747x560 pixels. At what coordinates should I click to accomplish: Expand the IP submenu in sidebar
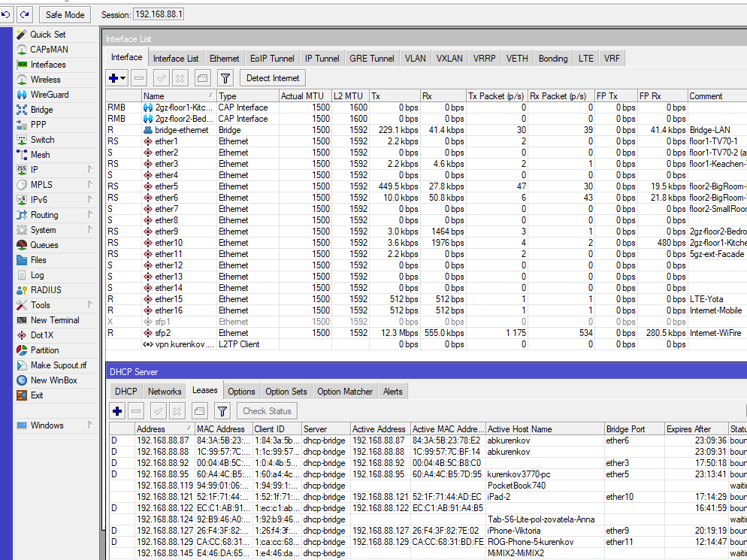[89, 170]
